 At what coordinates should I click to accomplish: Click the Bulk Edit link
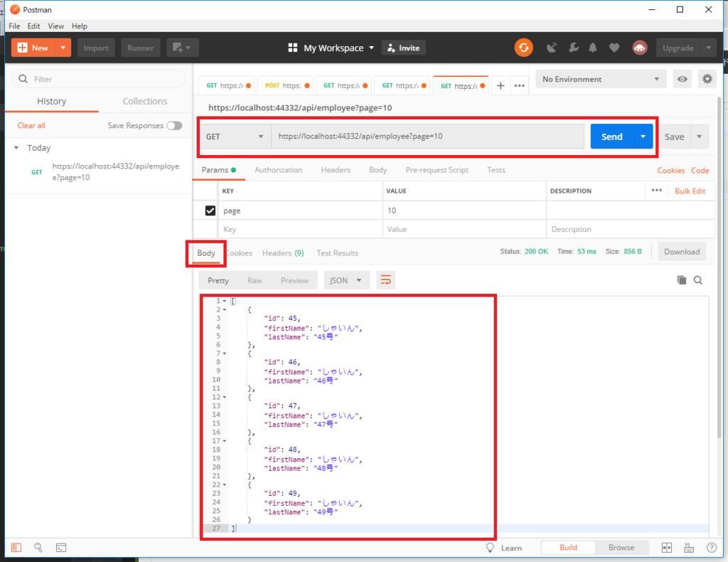690,191
